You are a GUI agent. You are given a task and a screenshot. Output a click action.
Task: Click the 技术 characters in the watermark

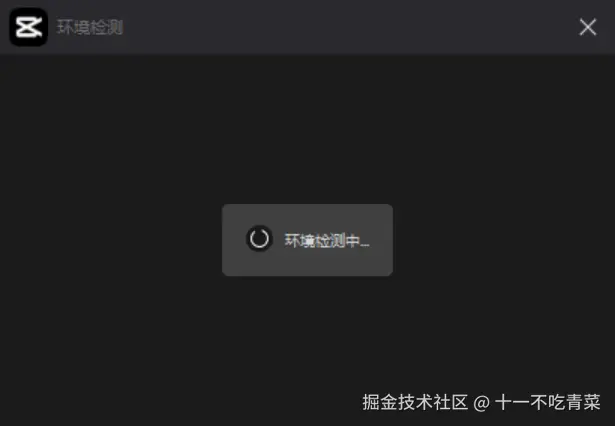click(415, 402)
